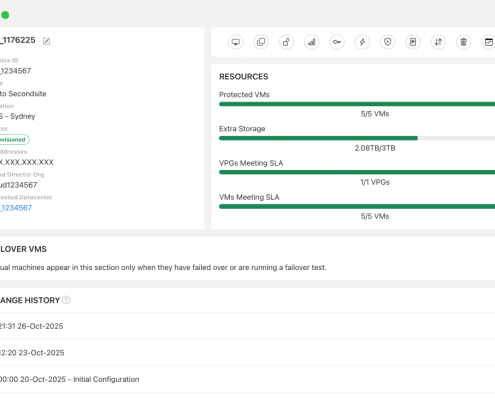The width and height of the screenshot is (495, 400).
Task: Click the key icon in toolbar
Action: coord(337,42)
